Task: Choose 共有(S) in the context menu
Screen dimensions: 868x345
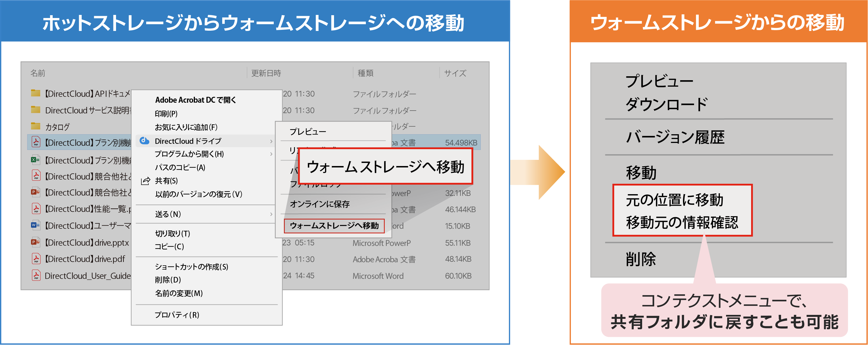Action: tap(166, 181)
